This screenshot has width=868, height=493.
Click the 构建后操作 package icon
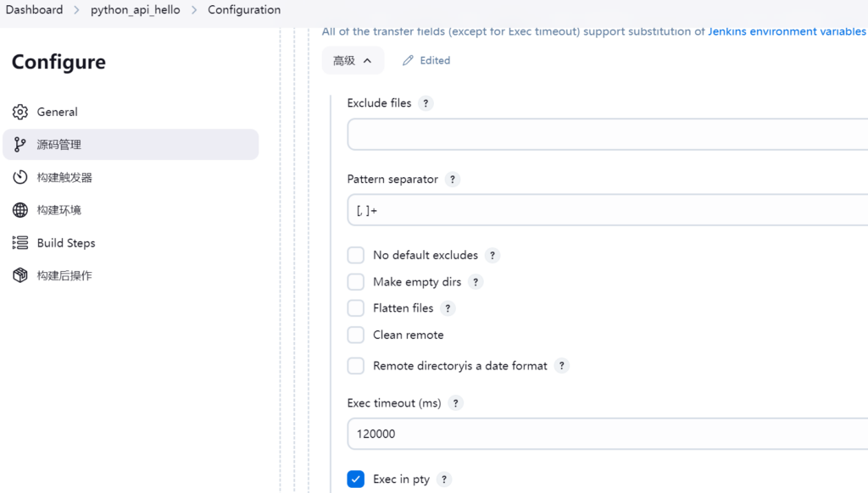(x=20, y=275)
